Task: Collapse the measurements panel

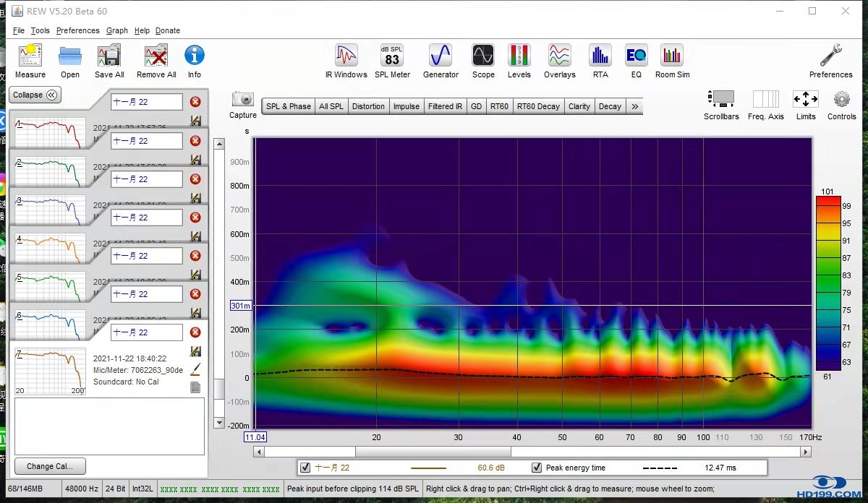Action: 35,95
